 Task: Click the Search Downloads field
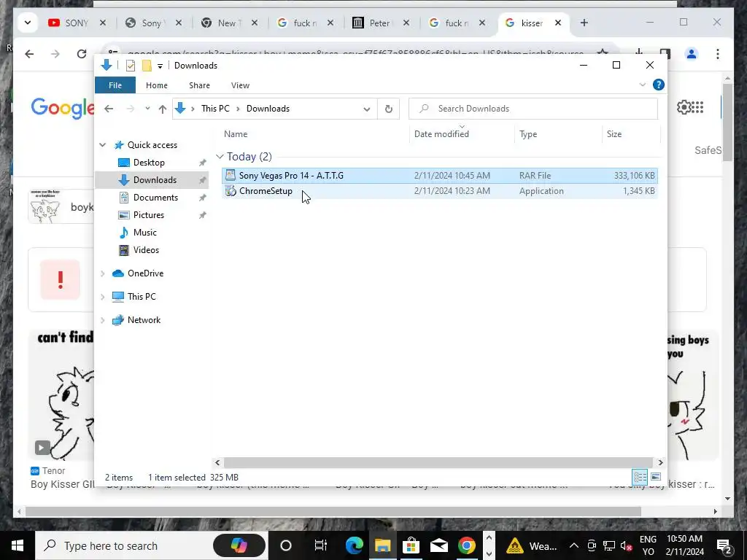(x=533, y=109)
